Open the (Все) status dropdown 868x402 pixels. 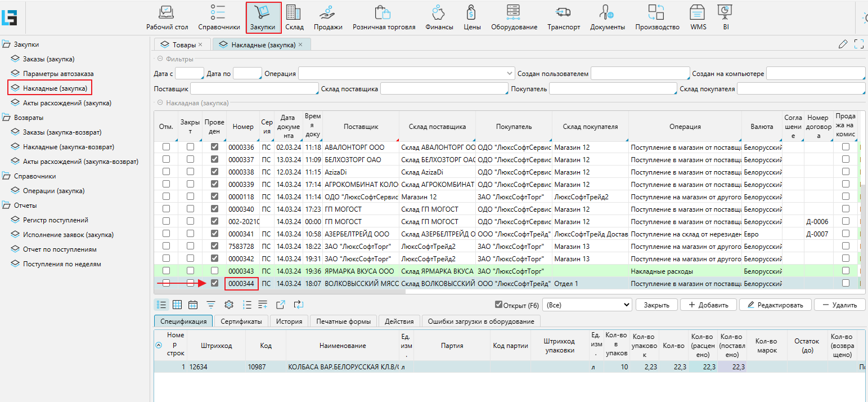coord(588,305)
